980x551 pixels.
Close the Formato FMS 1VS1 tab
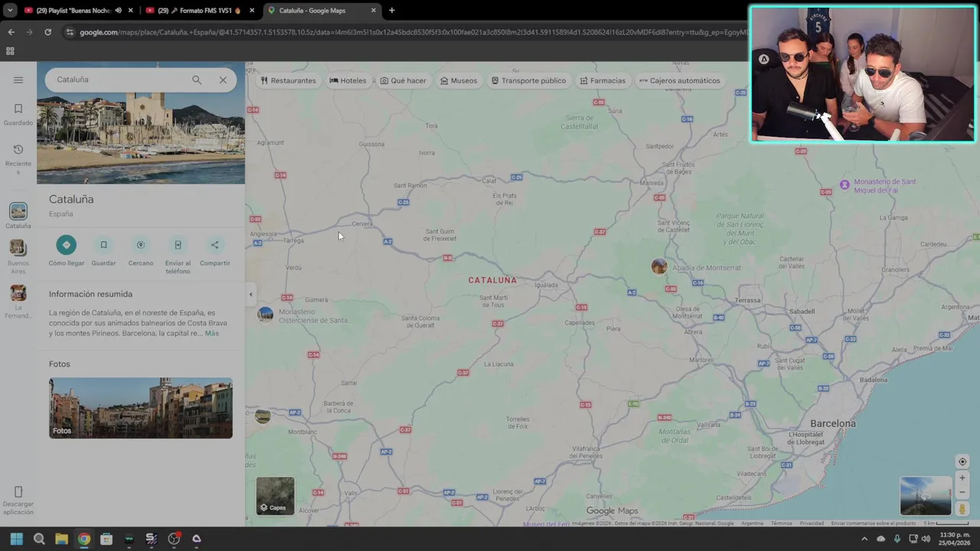tap(252, 11)
